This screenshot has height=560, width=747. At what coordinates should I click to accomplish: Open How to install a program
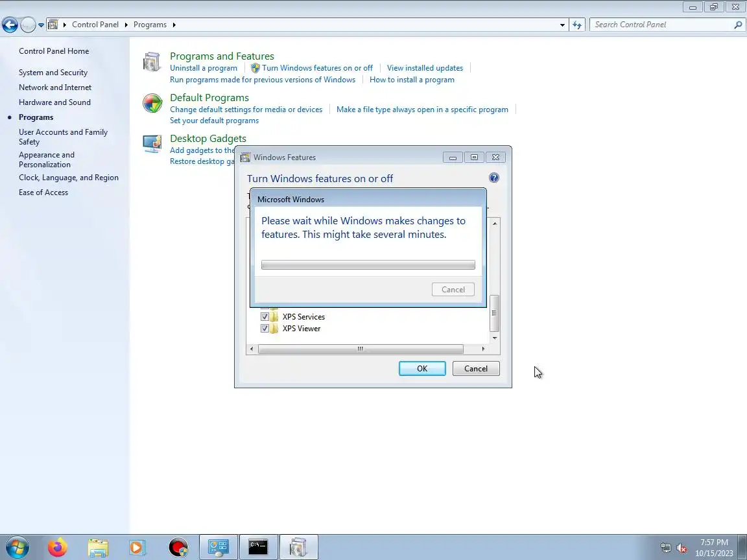pos(412,80)
